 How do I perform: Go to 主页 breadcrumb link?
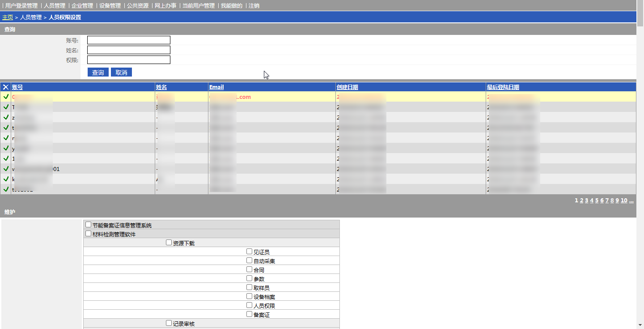[8, 17]
